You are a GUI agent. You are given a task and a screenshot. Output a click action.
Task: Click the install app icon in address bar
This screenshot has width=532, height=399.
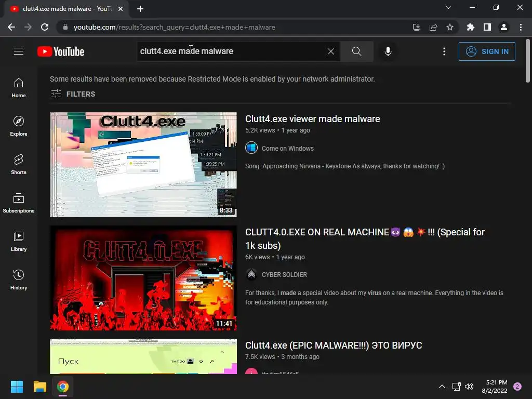[416, 27]
